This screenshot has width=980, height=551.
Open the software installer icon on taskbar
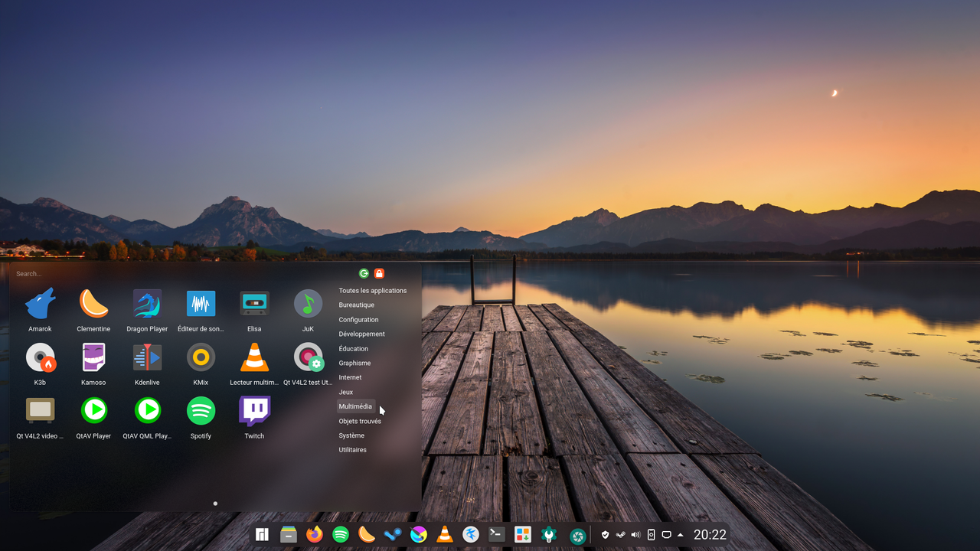pos(523,535)
